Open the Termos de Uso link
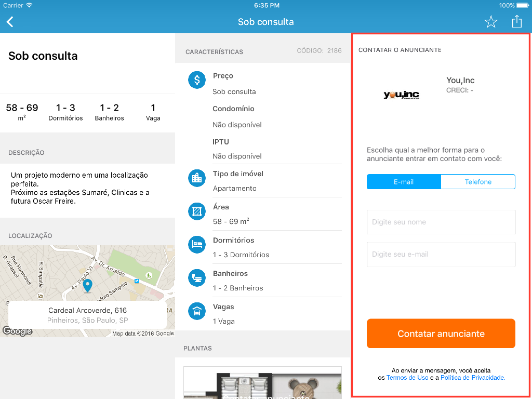This screenshot has height=399, width=532. (x=407, y=378)
